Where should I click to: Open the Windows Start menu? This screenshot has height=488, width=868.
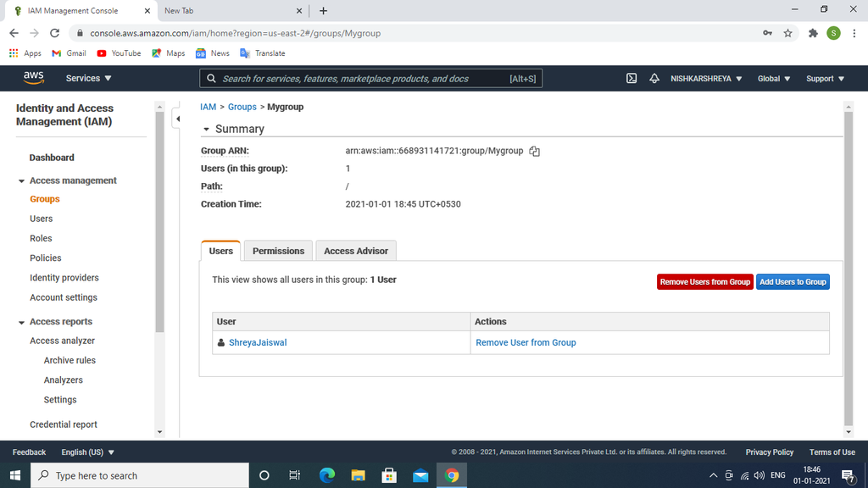[15, 475]
